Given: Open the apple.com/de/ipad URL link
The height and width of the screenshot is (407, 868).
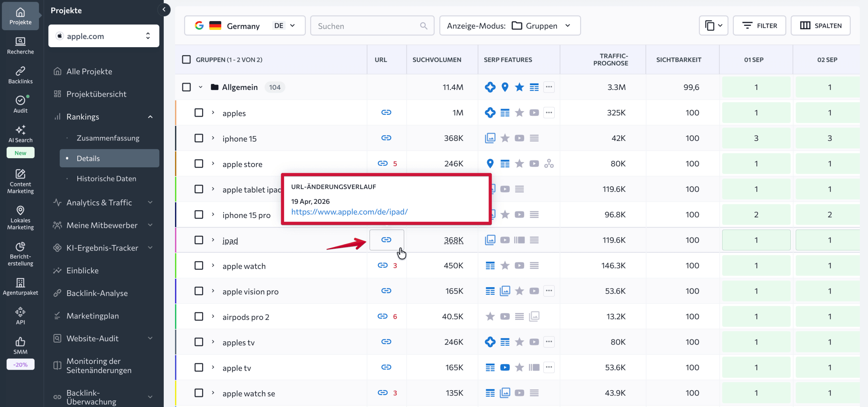Looking at the screenshot, I should tap(349, 211).
